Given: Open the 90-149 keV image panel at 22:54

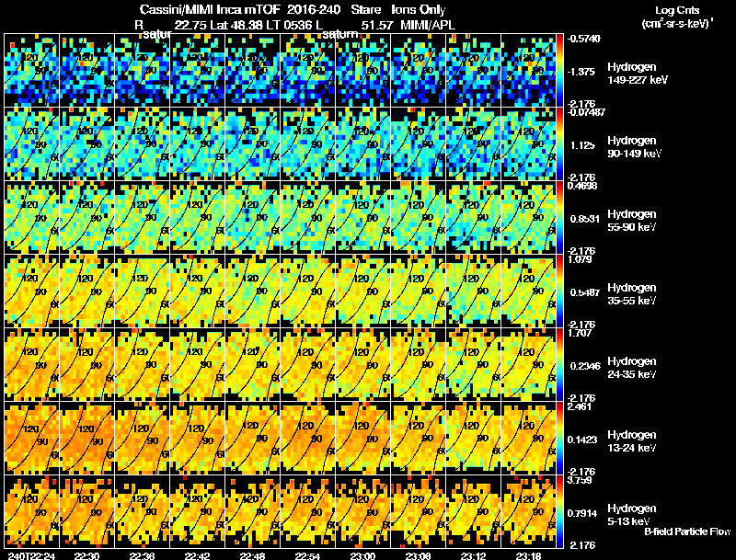Looking at the screenshot, I should click(x=307, y=144).
